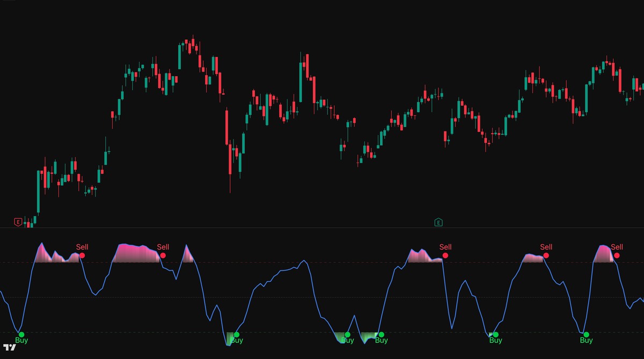The image size is (644, 359).
Task: Click the second Buy signal dot from left
Action: (236, 334)
